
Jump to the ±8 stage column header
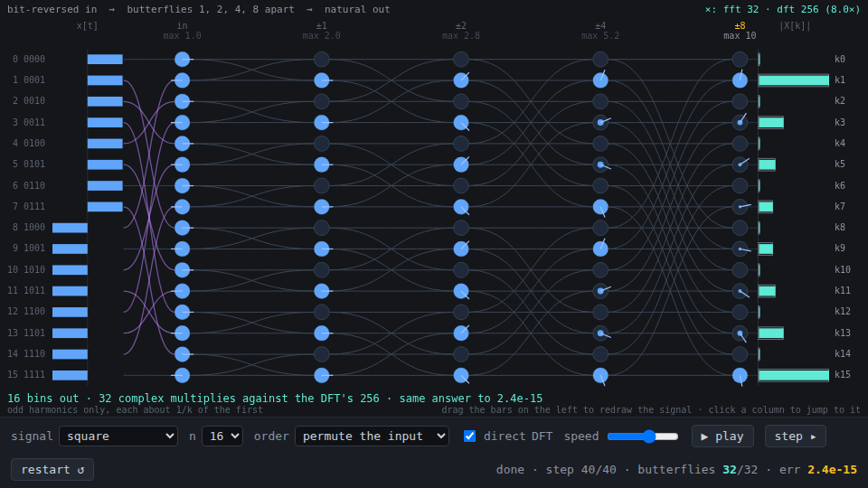[740, 31]
